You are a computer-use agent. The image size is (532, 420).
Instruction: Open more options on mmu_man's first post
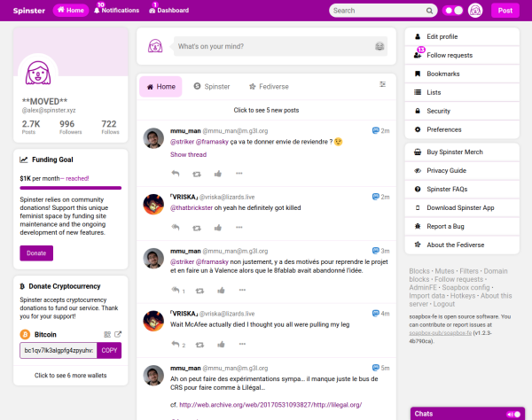point(239,174)
